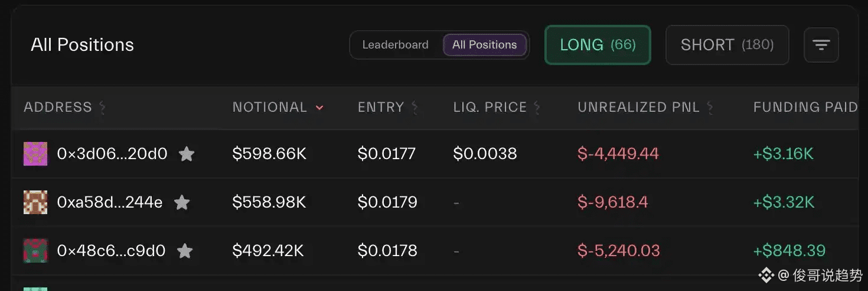Show LONG (66) positions

pos(598,45)
